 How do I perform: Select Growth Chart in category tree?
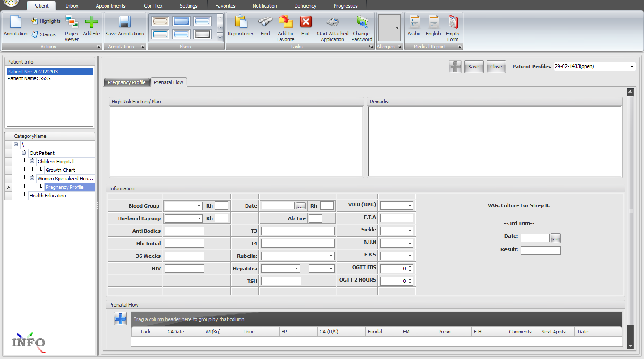[x=60, y=170]
